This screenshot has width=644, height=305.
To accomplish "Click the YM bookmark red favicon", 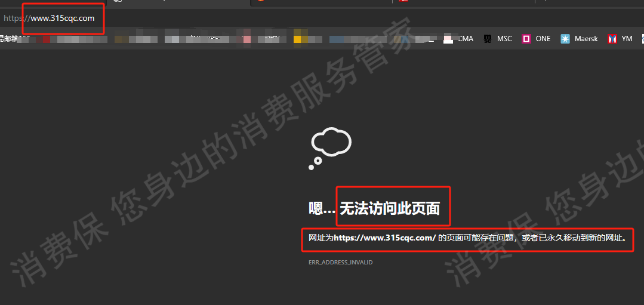I will pos(612,39).
